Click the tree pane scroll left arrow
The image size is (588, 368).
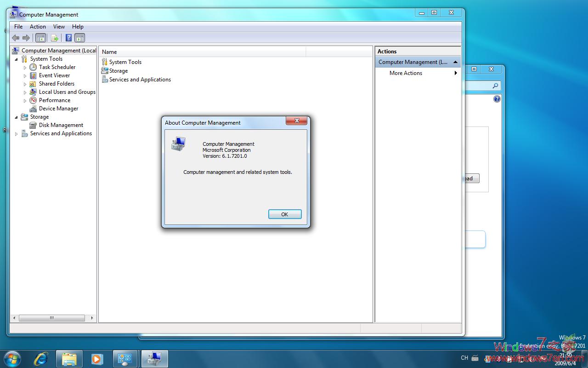15,318
